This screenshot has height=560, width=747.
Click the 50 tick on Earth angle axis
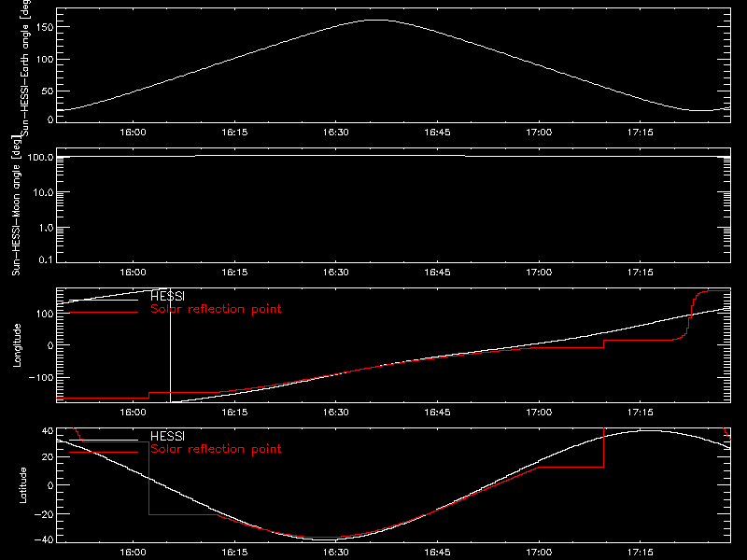click(48, 91)
